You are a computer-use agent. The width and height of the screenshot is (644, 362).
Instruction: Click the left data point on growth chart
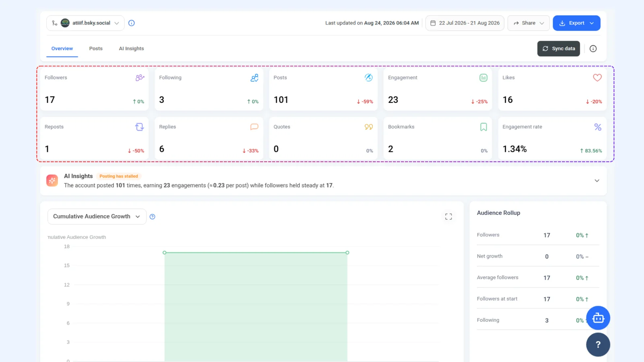point(164,253)
